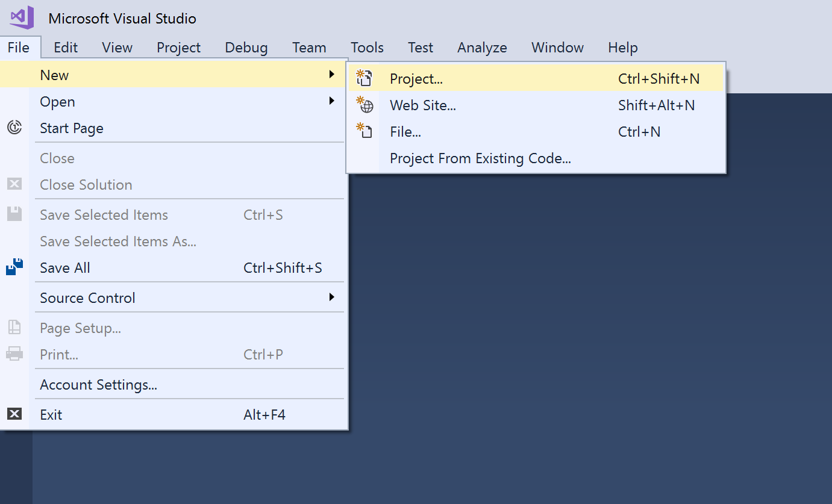832x504 pixels.
Task: Click the Start Page icon
Action: (x=14, y=128)
